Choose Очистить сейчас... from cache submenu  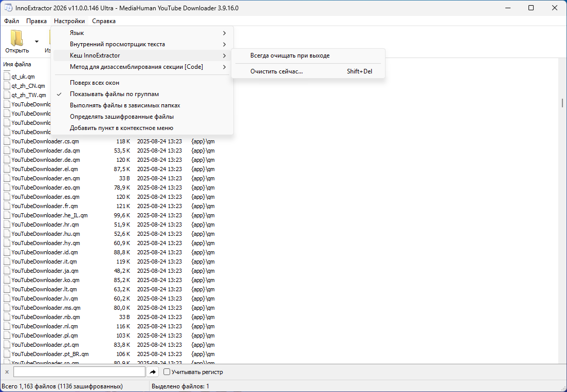coord(308,71)
